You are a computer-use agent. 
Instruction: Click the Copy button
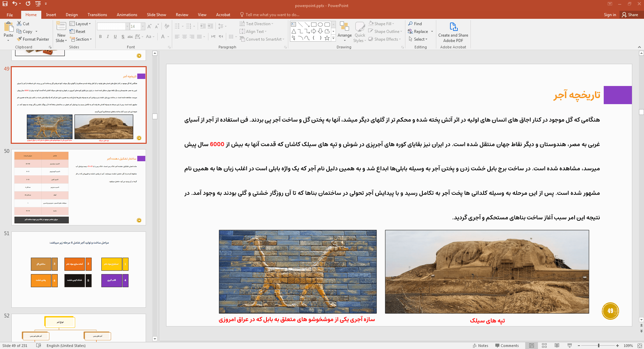(25, 32)
